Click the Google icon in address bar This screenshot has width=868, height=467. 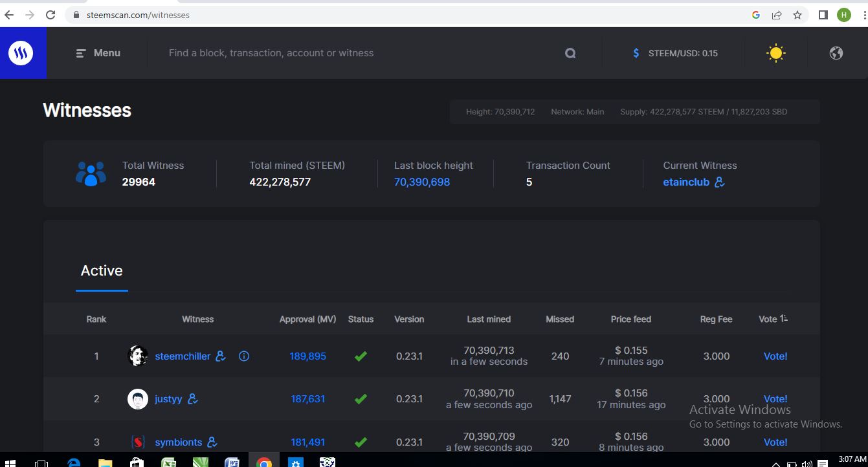755,15
